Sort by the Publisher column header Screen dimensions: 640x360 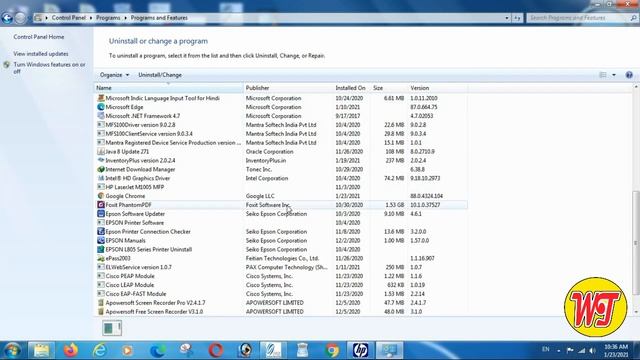coord(289,88)
